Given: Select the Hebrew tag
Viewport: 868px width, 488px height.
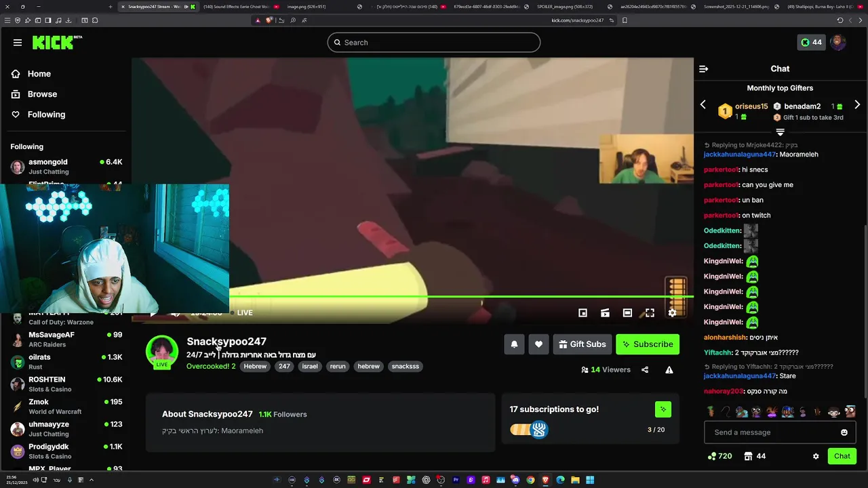Looking at the screenshot, I should click(x=255, y=366).
